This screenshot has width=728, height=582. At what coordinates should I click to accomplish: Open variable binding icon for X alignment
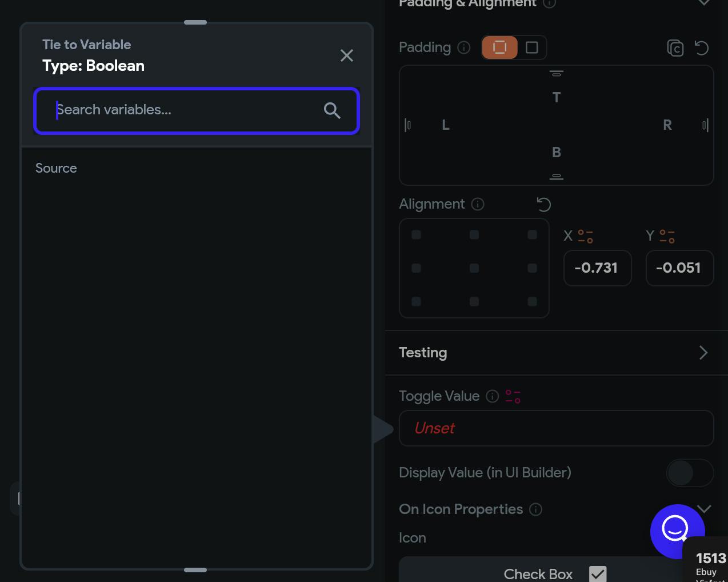click(x=586, y=236)
